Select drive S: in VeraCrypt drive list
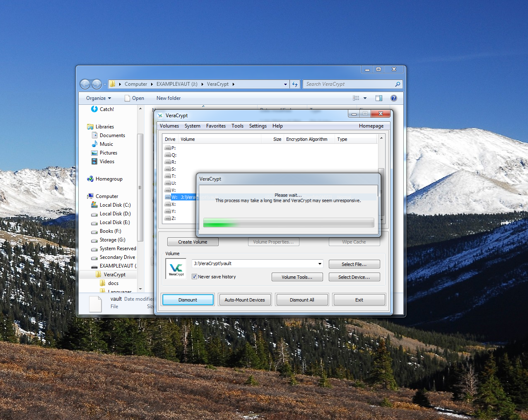This screenshot has width=528, height=420. (x=170, y=169)
